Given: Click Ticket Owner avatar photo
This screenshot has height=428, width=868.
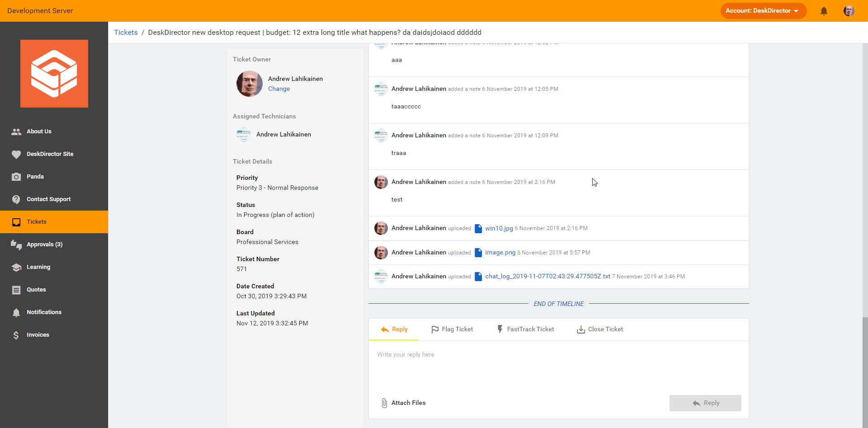Looking at the screenshot, I should pyautogui.click(x=250, y=84).
